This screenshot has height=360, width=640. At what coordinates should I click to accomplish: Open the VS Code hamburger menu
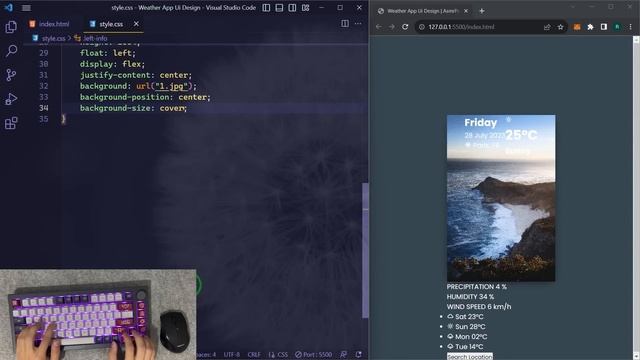[x=26, y=8]
